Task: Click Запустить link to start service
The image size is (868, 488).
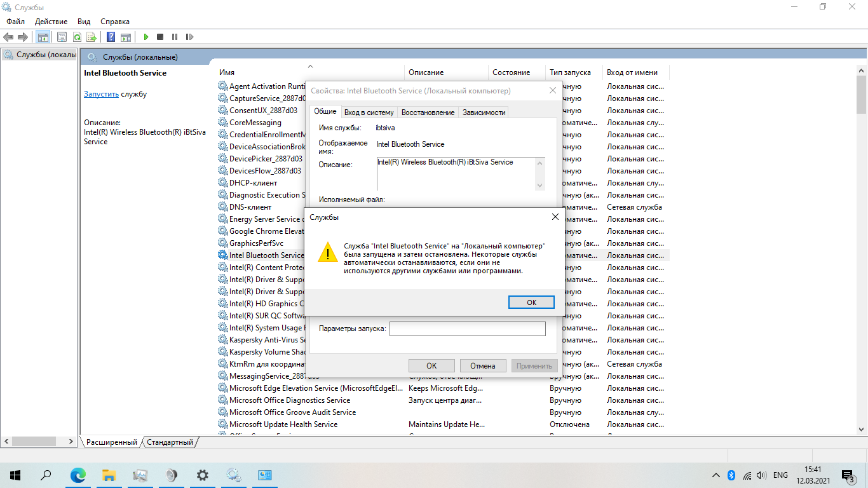Action: pyautogui.click(x=101, y=94)
